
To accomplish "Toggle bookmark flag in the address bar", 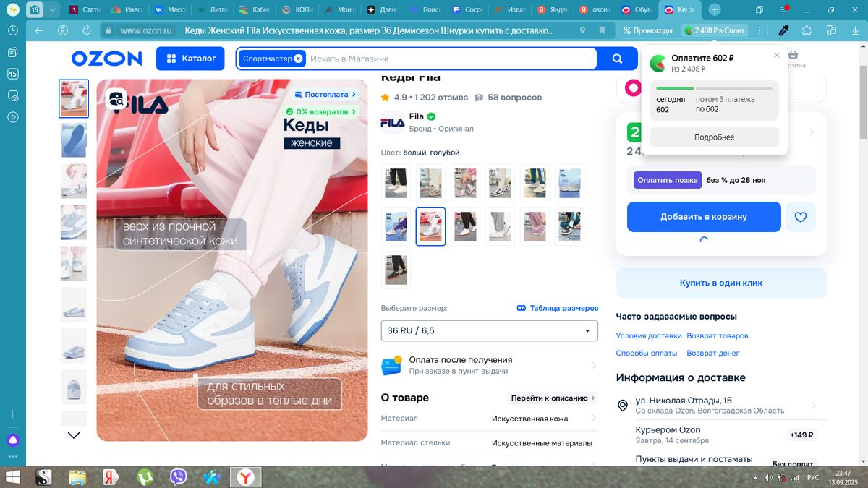I will [604, 31].
